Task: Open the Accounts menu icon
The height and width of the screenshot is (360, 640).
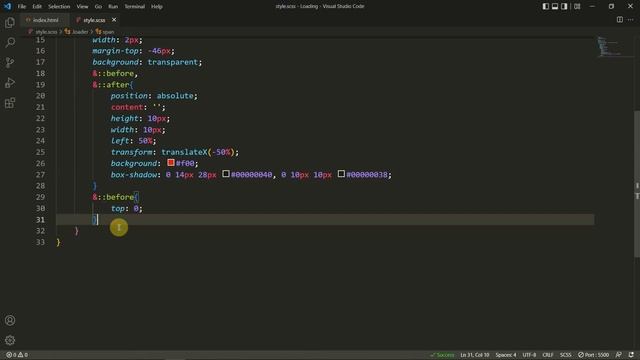Action: (10, 320)
